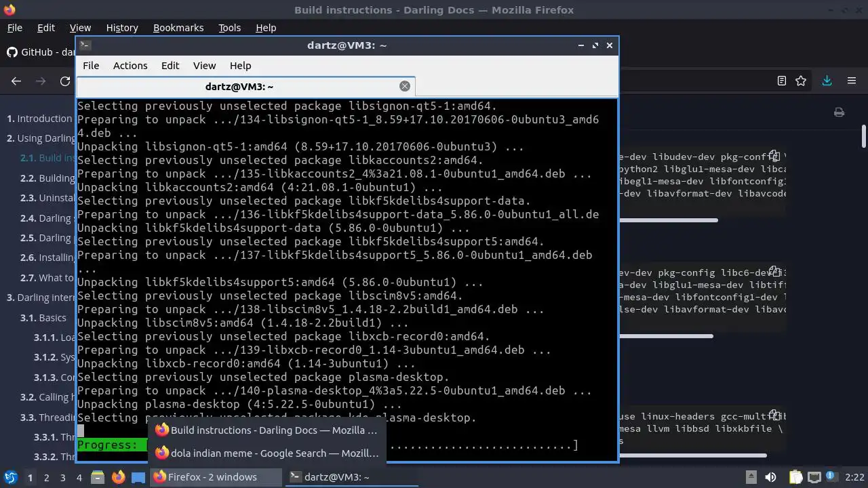This screenshot has height=488, width=868.
Task: Click terminal window icon in title bar
Action: tap(85, 45)
